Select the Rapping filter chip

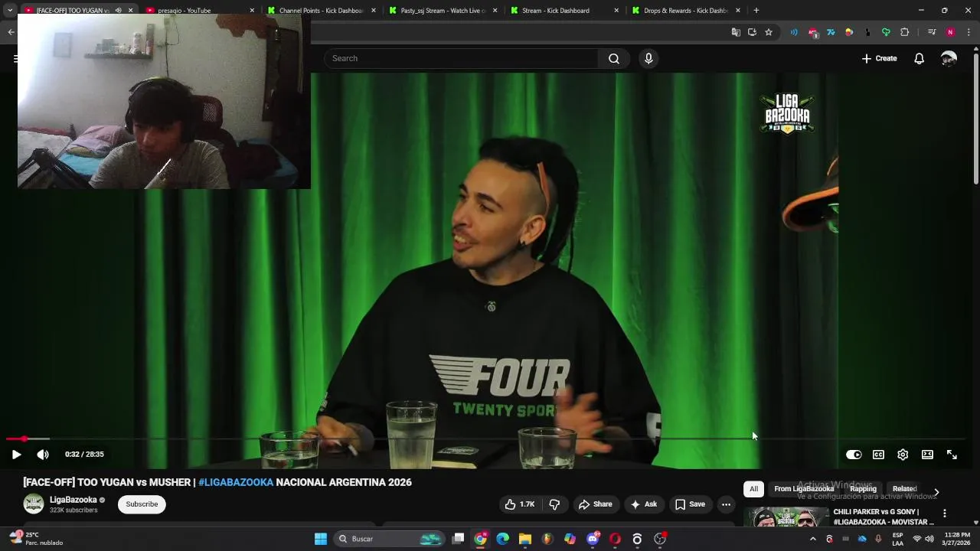pos(863,489)
